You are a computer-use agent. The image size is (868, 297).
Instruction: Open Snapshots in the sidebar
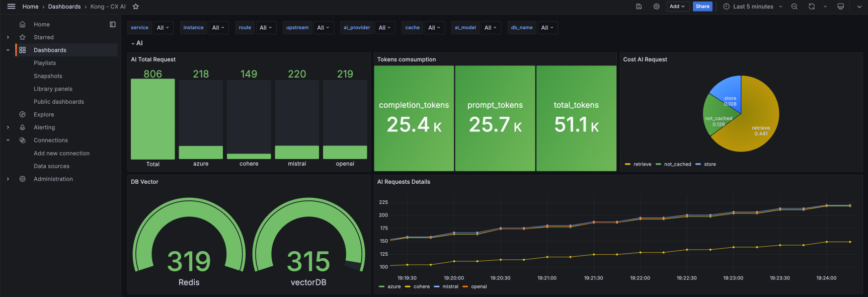click(48, 76)
